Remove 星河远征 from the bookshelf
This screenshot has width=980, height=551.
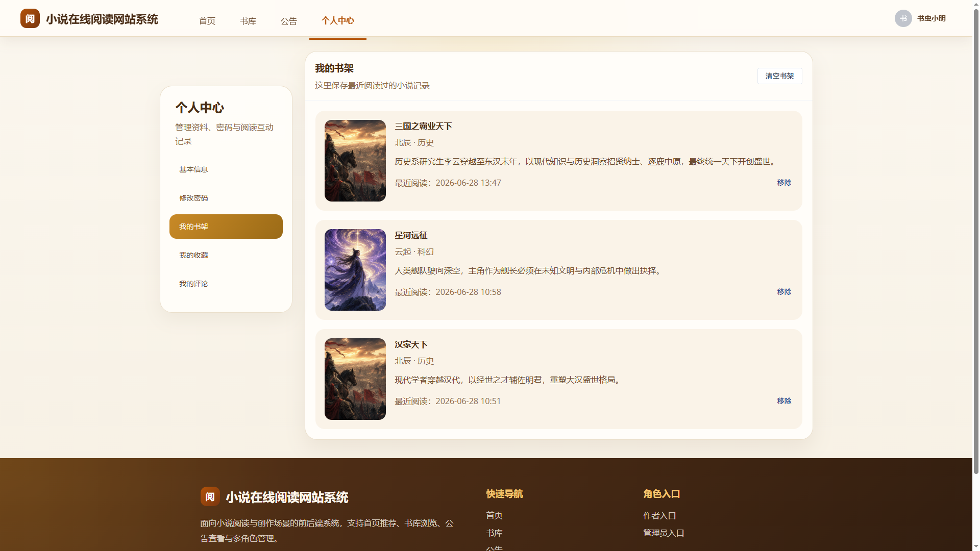click(x=784, y=292)
